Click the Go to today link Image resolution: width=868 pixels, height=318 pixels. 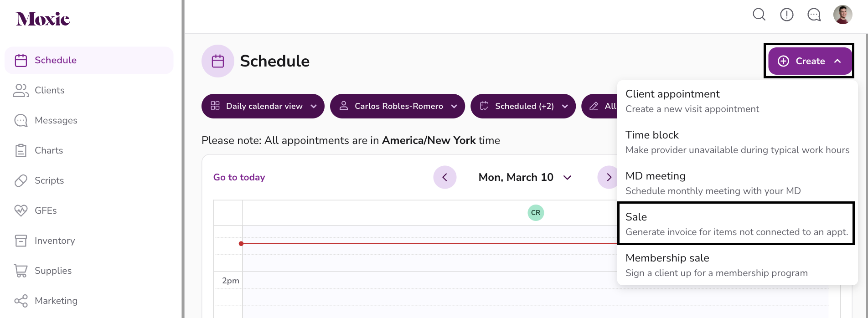click(239, 177)
